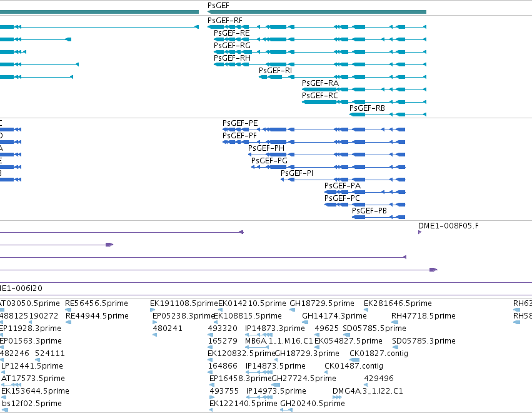Click the EK281646.5prime EST label
The image size is (532, 413).
click(398, 303)
